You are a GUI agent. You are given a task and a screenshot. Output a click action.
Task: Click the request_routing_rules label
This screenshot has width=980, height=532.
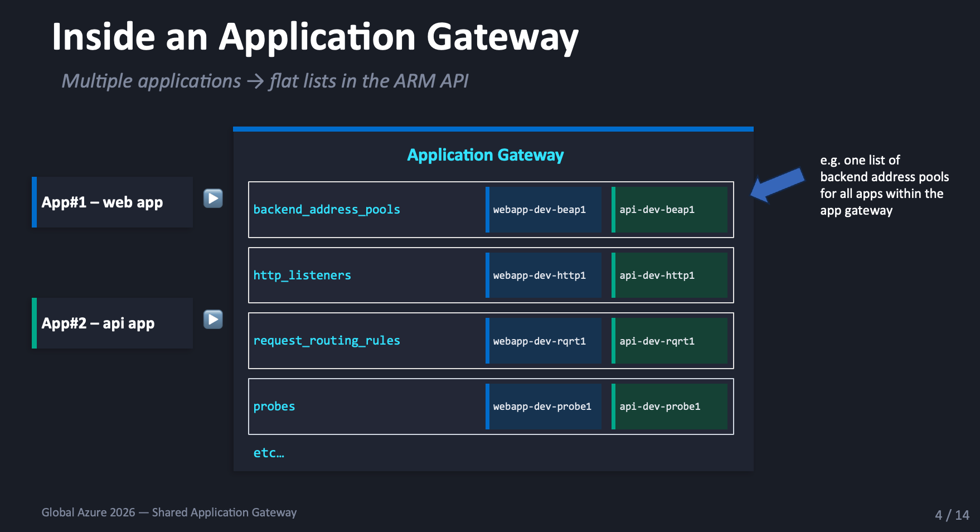click(327, 341)
